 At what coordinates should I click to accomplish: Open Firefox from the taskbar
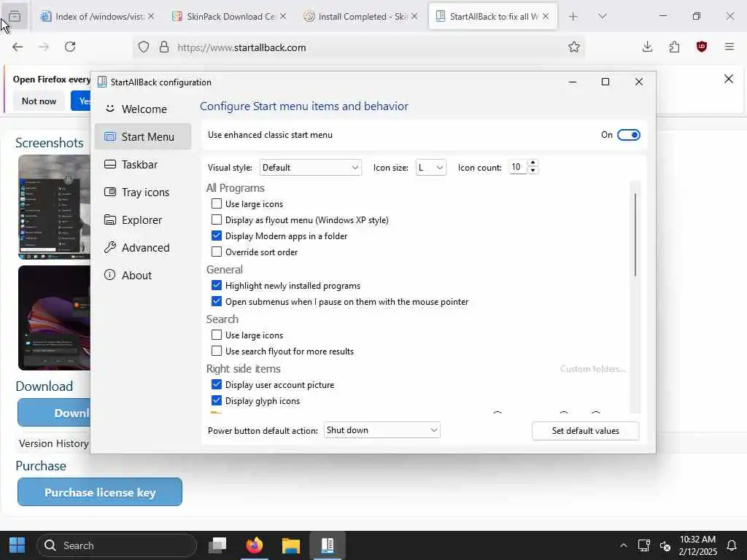[255, 545]
